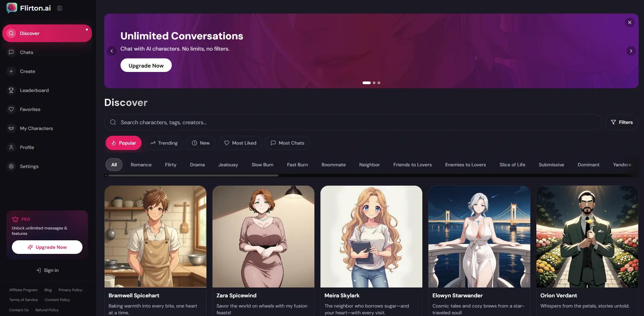Viewport: 644px width, 316px height.
Task: Open Refund Policy link
Action: [x=47, y=310]
